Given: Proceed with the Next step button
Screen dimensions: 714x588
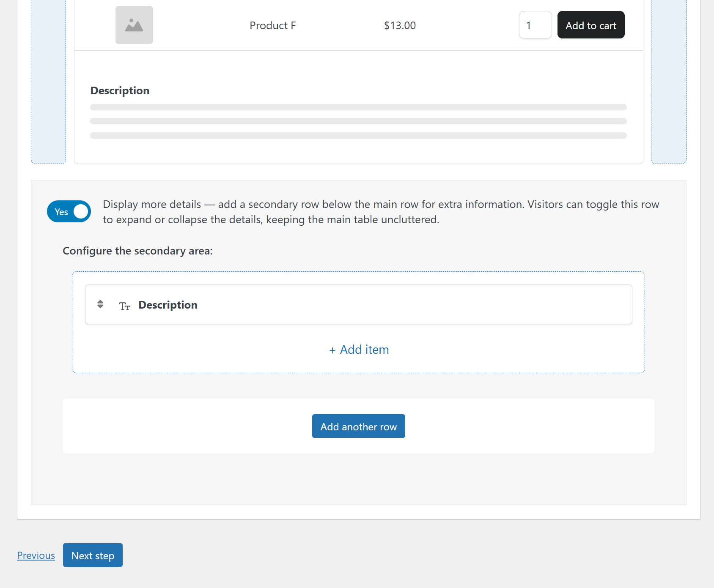Looking at the screenshot, I should coord(93,555).
